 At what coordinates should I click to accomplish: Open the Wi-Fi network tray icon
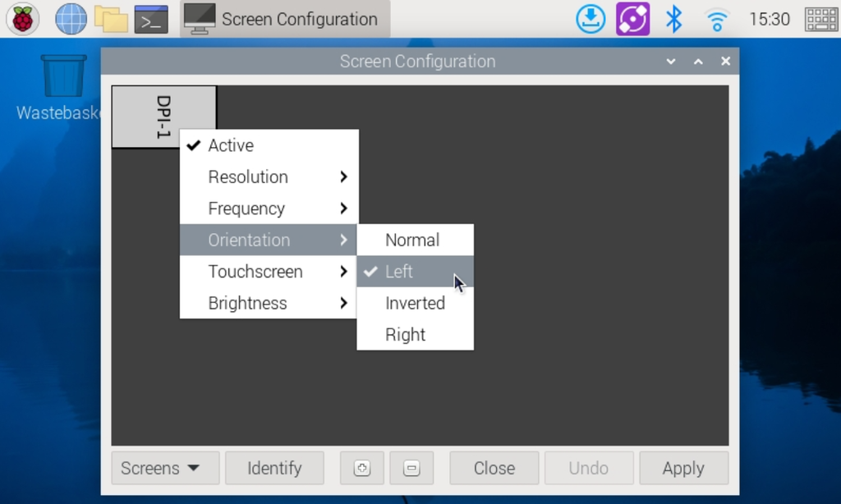[x=716, y=17]
